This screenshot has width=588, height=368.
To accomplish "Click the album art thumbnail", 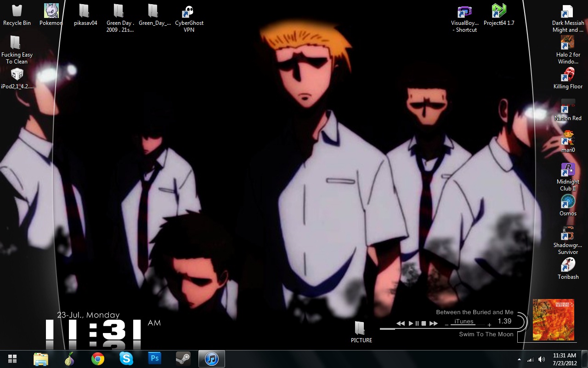I will coord(553,320).
